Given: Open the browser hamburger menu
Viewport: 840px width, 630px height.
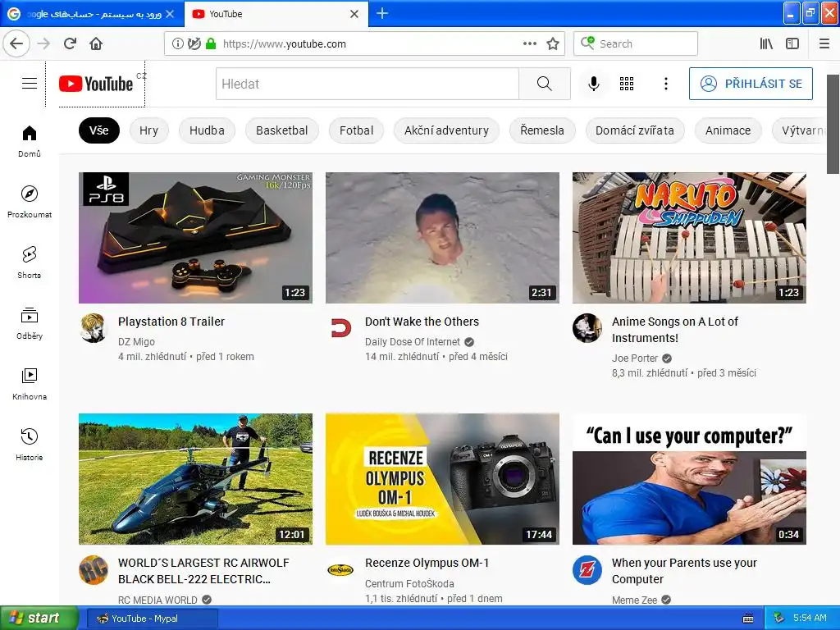Looking at the screenshot, I should click(824, 44).
